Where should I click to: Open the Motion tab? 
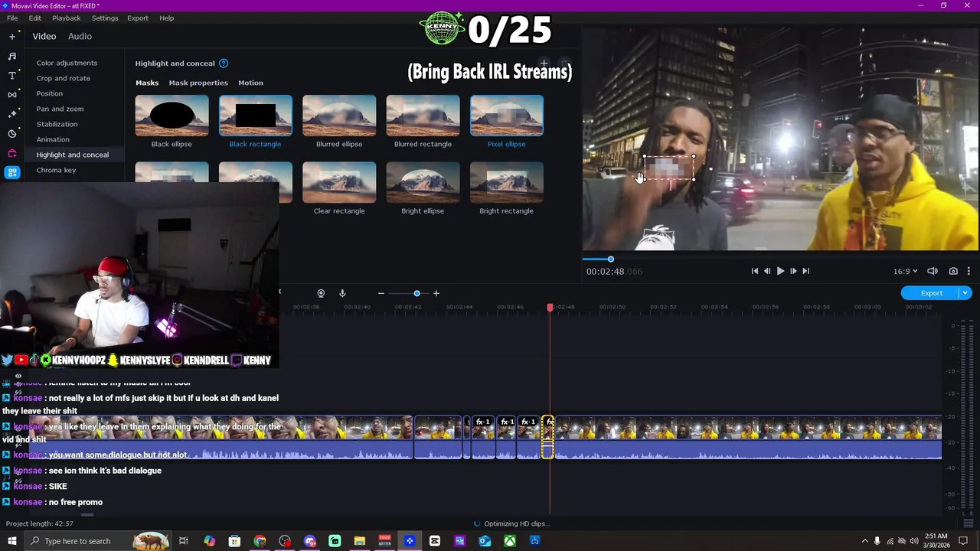pos(250,83)
